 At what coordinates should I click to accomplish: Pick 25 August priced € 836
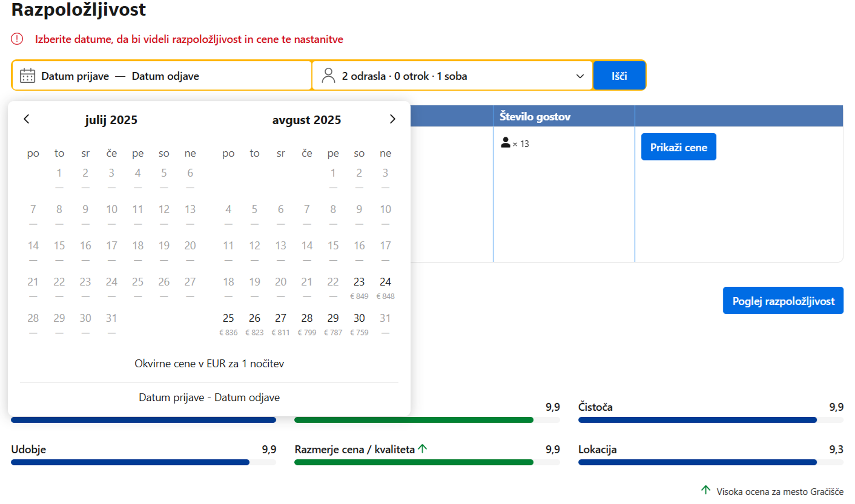tap(228, 323)
